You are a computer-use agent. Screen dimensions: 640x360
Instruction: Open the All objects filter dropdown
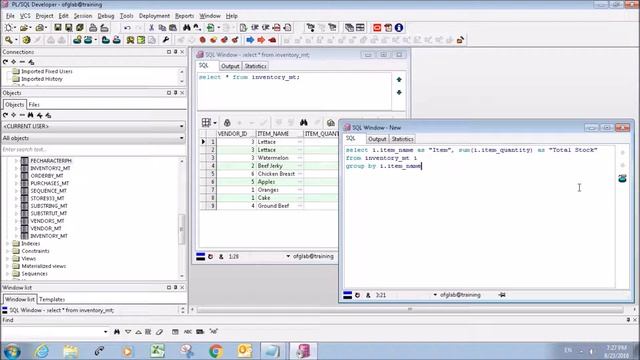coord(182,138)
